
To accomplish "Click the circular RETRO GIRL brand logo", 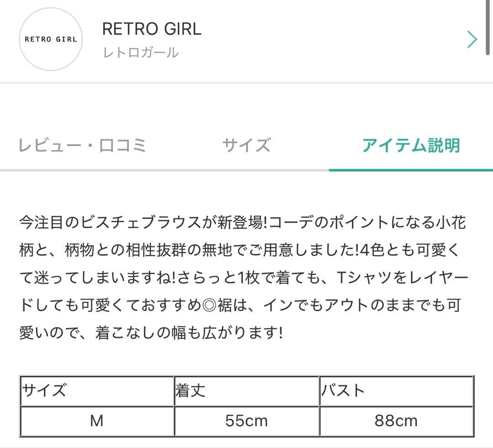I will pyautogui.click(x=51, y=39).
